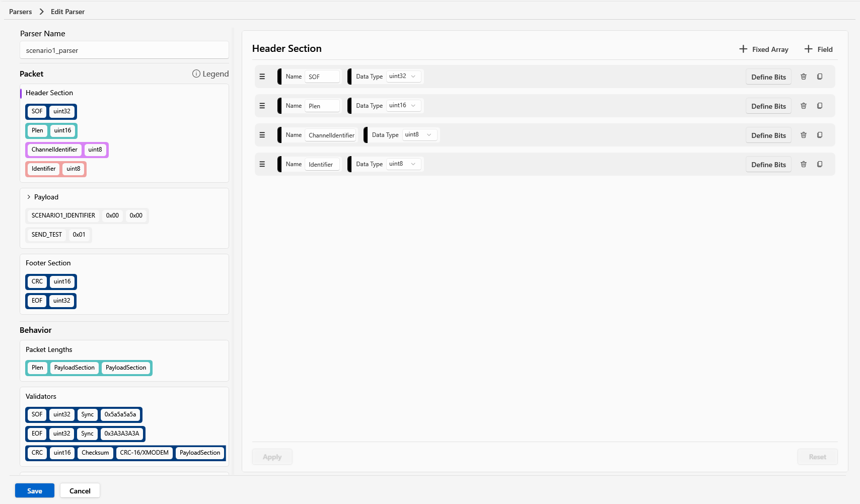Click the breadcrumb chevron after Parsers
This screenshot has height=504, width=860.
[x=41, y=12]
